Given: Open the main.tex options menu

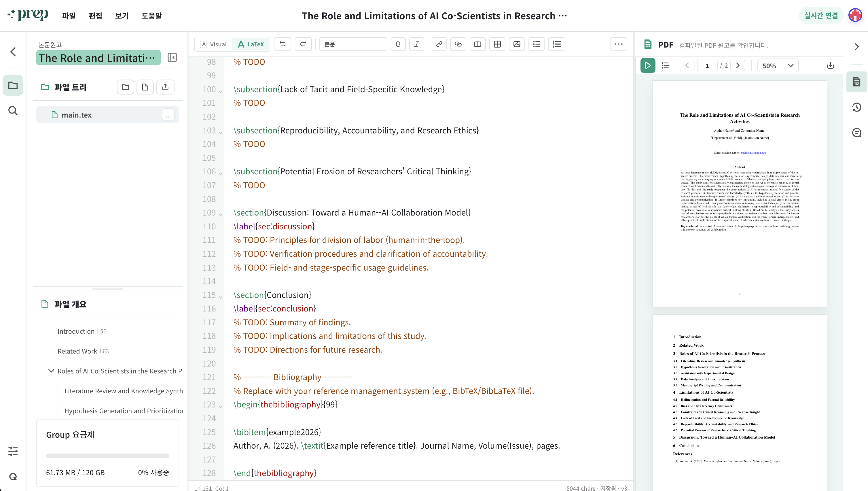Looking at the screenshot, I should click(168, 115).
